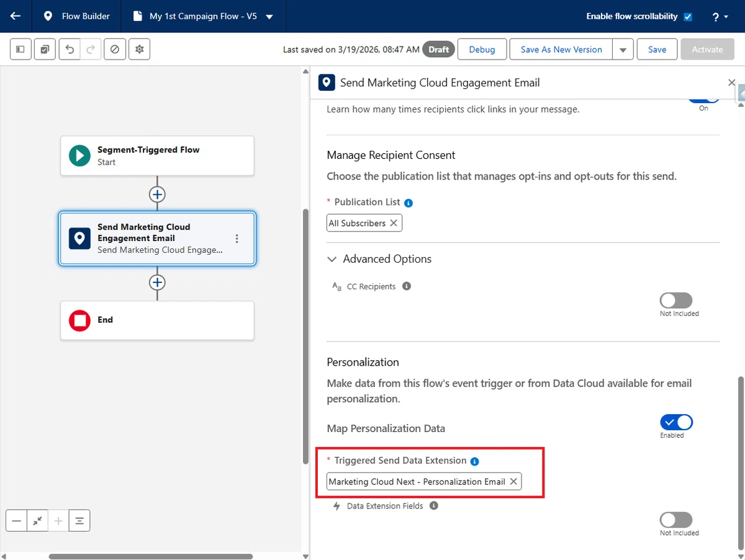
Task: Redo the last change
Action: pyautogui.click(x=90, y=50)
